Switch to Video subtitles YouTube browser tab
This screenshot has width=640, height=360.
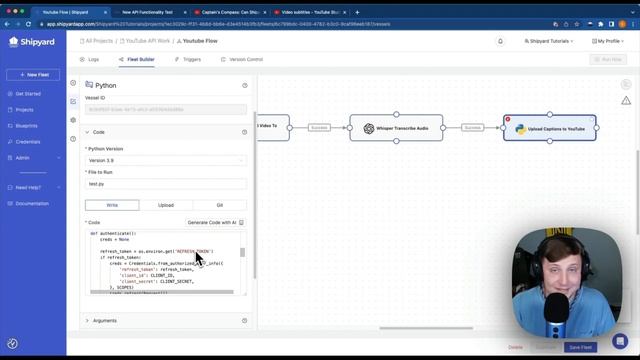(309, 12)
